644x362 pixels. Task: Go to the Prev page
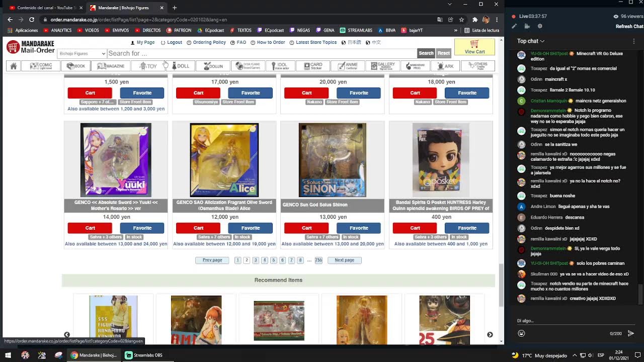point(212,260)
